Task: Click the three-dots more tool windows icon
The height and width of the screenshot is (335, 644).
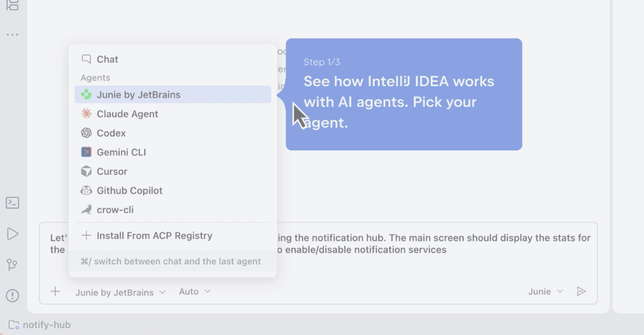Action: (12, 35)
